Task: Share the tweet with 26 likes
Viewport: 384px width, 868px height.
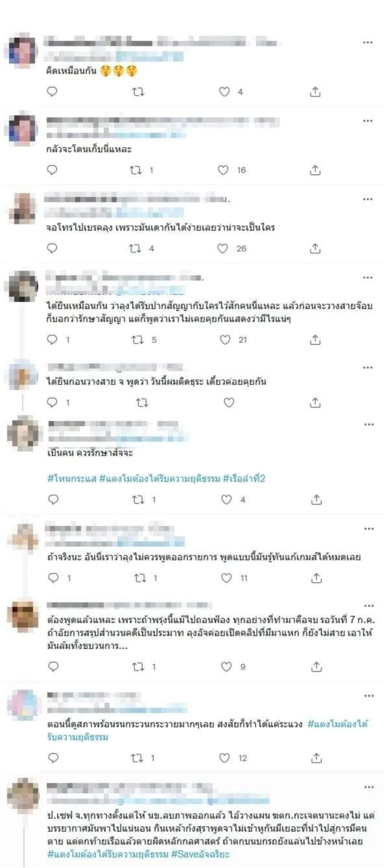Action: point(315,249)
